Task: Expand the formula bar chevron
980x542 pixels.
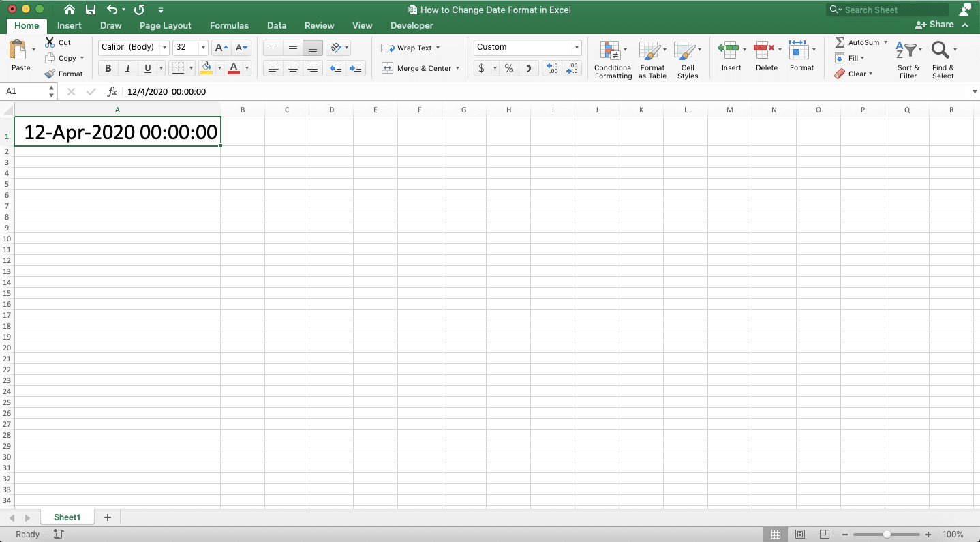Action: tap(975, 91)
